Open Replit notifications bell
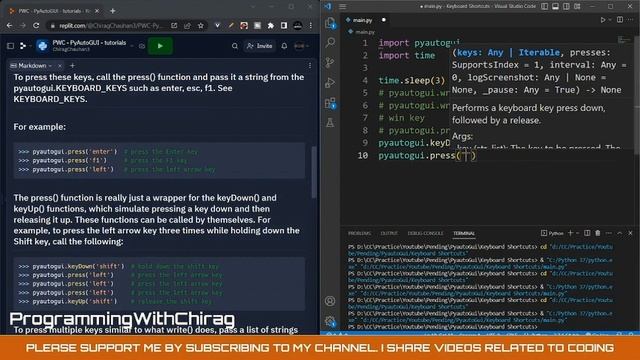This screenshot has height=360, width=640. tap(284, 46)
